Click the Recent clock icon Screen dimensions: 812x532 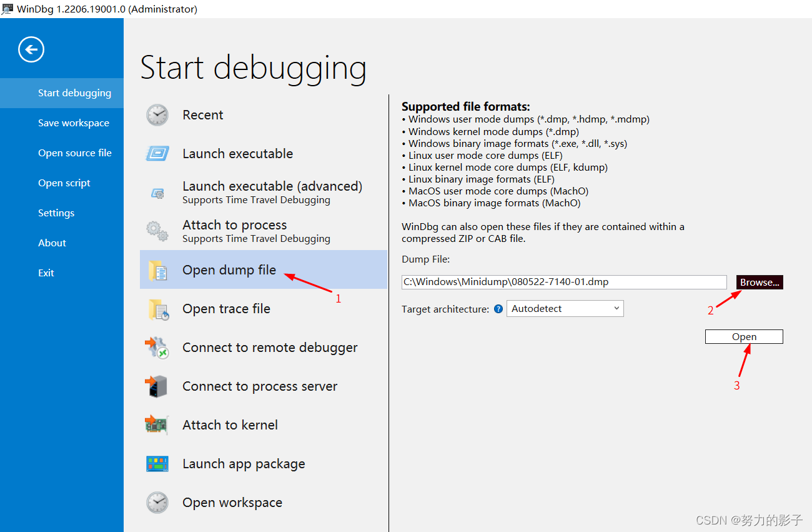click(x=157, y=115)
